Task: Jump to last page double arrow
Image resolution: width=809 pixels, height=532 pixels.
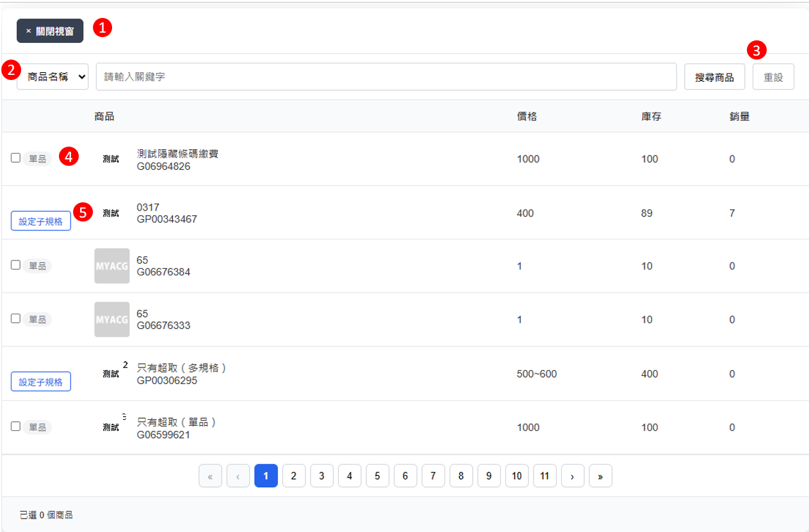Action: (x=600, y=476)
